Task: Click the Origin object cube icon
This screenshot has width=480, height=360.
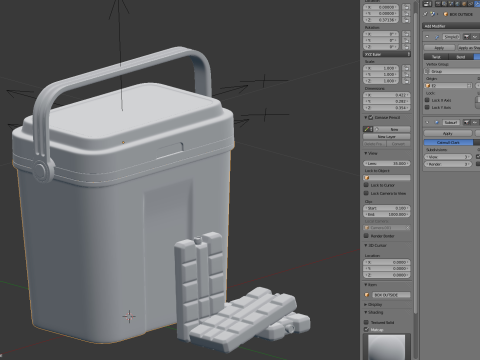Action: [428, 86]
